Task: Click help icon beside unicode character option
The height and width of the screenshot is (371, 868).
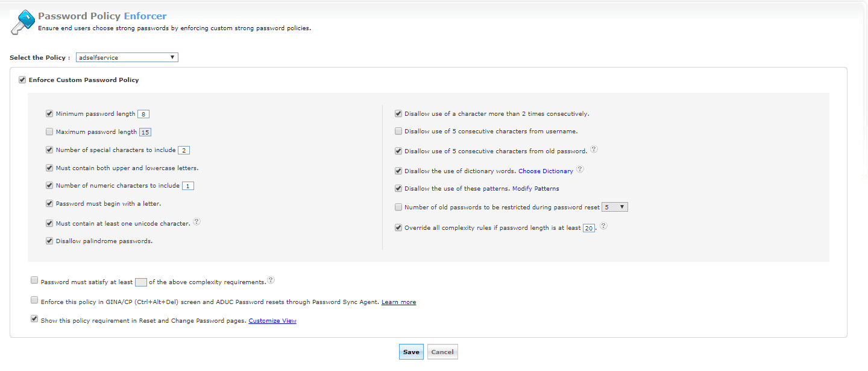Action: coord(197,222)
